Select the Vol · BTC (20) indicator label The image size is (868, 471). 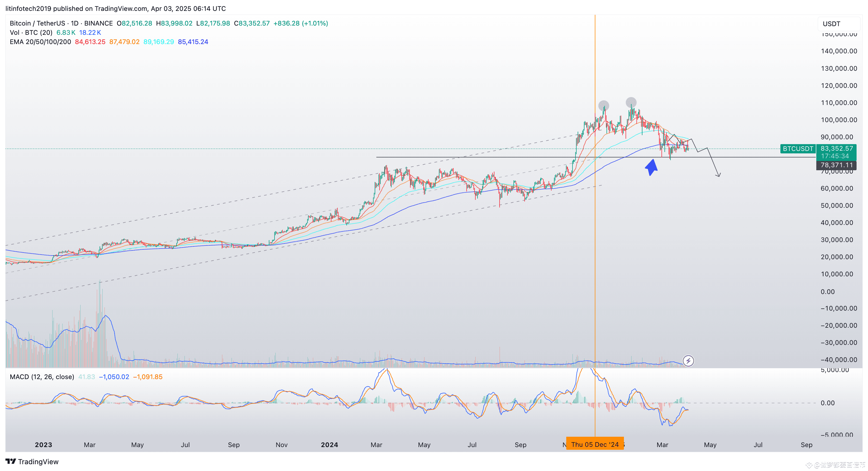pos(31,33)
